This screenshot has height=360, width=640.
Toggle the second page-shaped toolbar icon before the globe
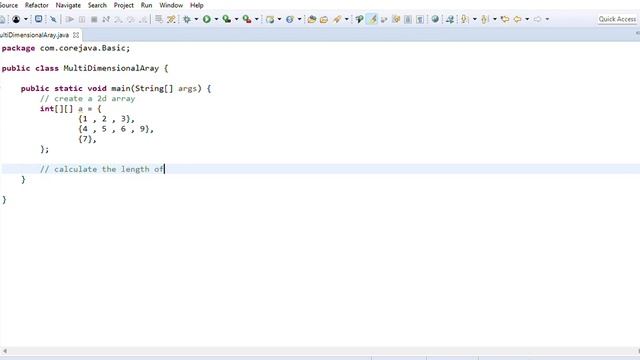(x=420, y=19)
